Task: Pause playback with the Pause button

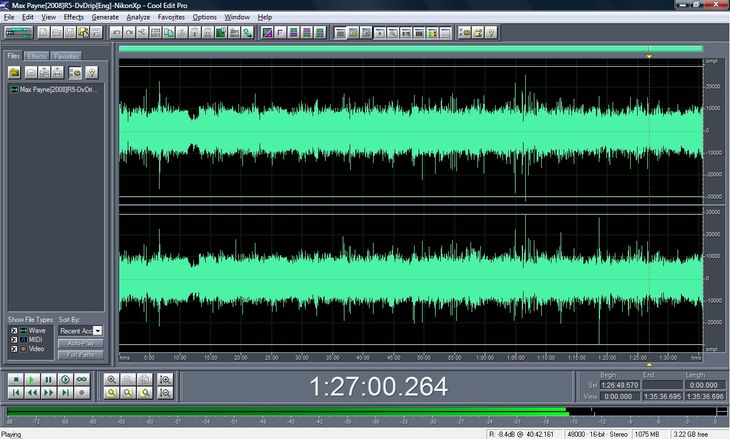Action: click(x=48, y=379)
